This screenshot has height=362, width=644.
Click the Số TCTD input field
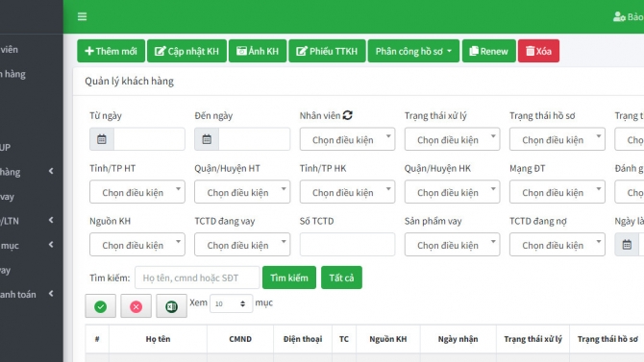(347, 245)
